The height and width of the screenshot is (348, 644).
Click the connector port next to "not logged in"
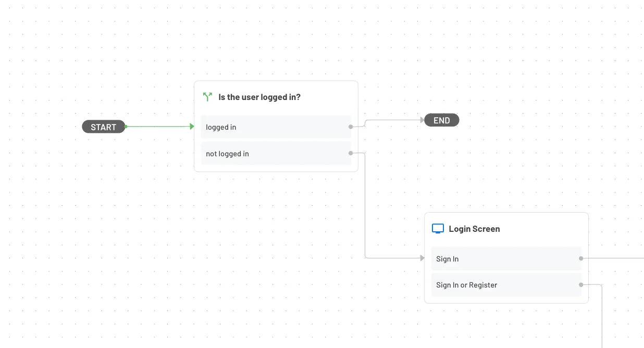point(350,153)
